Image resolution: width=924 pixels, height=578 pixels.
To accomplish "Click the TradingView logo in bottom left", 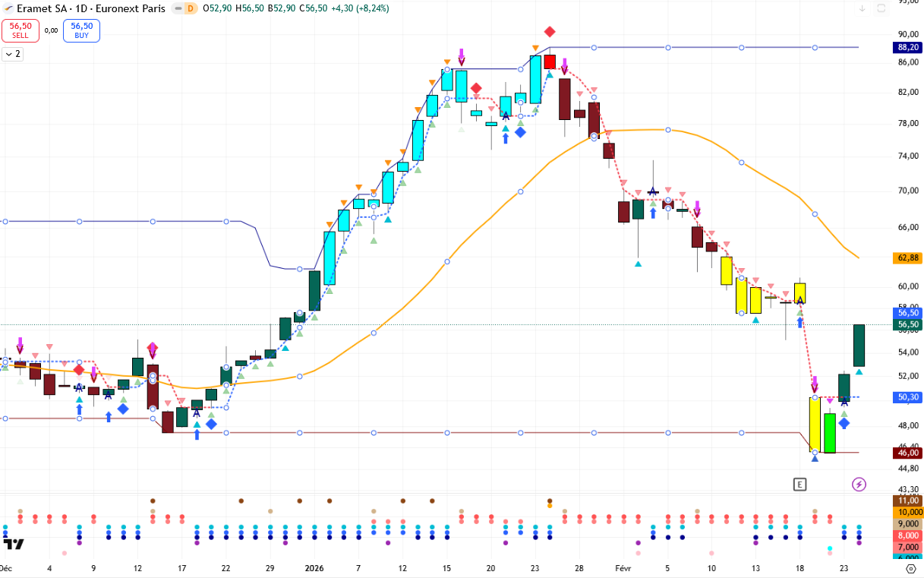I will coord(14,544).
